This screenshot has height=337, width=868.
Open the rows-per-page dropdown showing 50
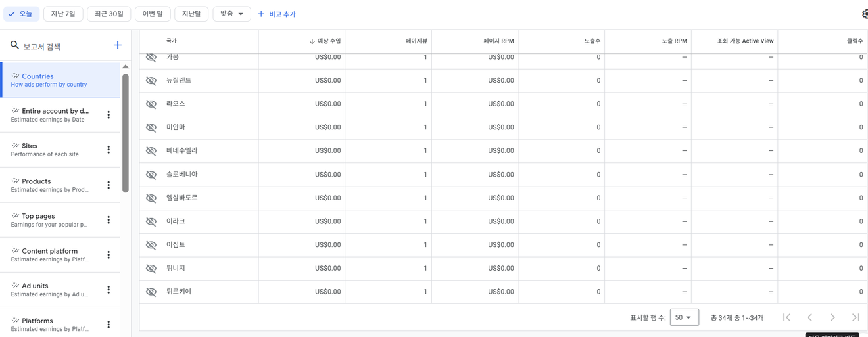coord(684,317)
